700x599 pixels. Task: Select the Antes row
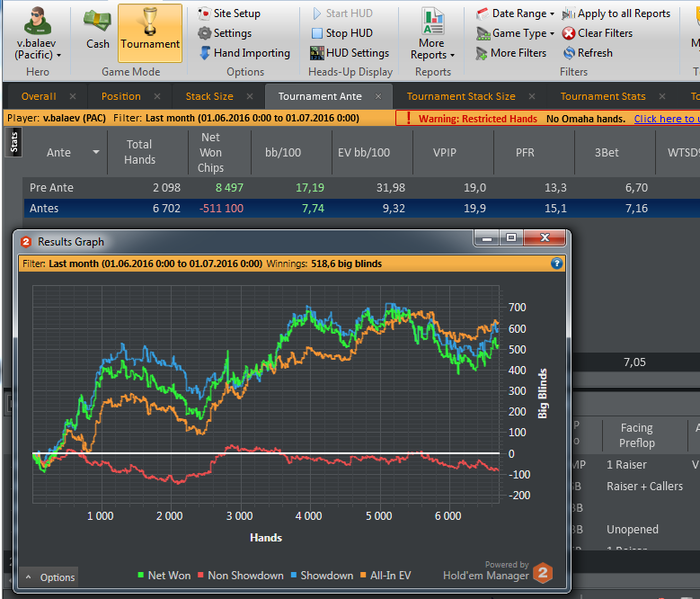click(x=362, y=208)
